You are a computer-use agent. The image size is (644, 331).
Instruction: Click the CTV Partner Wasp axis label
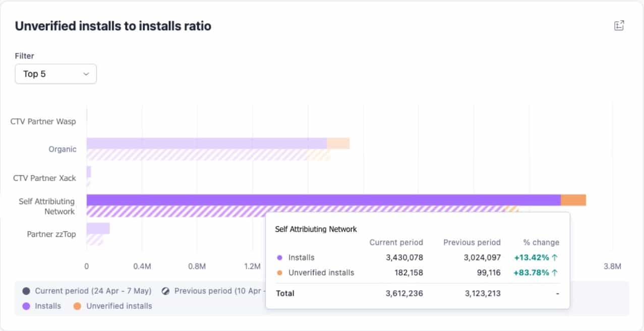43,121
